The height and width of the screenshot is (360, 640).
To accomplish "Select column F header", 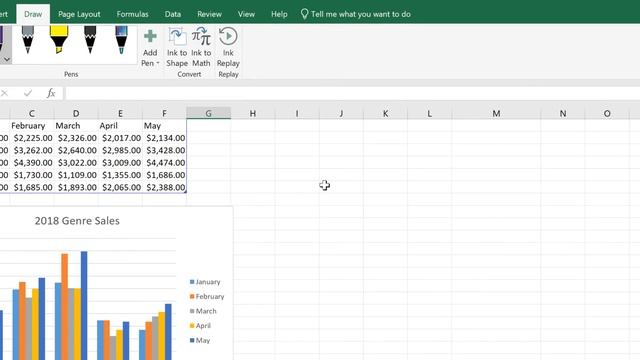I will (164, 113).
